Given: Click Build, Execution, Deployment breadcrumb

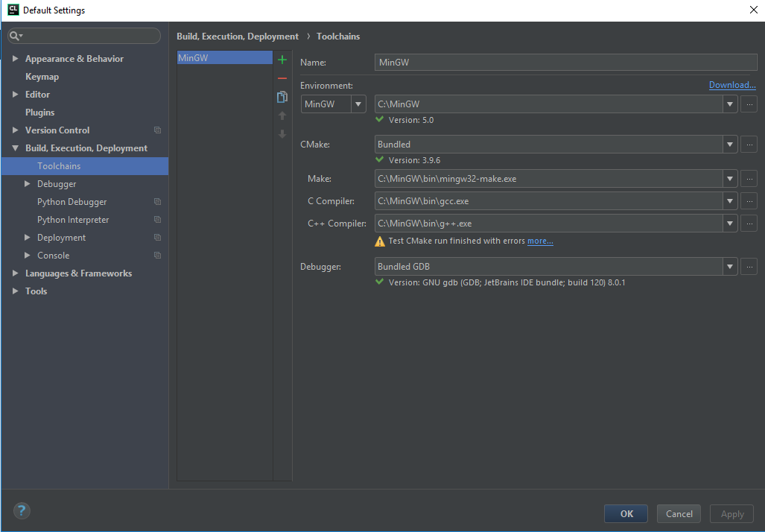Looking at the screenshot, I should [x=238, y=37].
